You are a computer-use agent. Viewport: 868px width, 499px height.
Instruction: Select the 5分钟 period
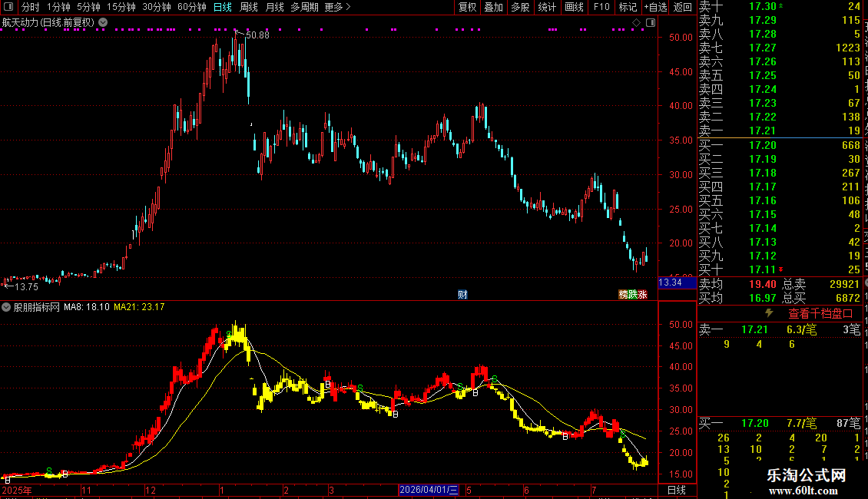(x=88, y=7)
